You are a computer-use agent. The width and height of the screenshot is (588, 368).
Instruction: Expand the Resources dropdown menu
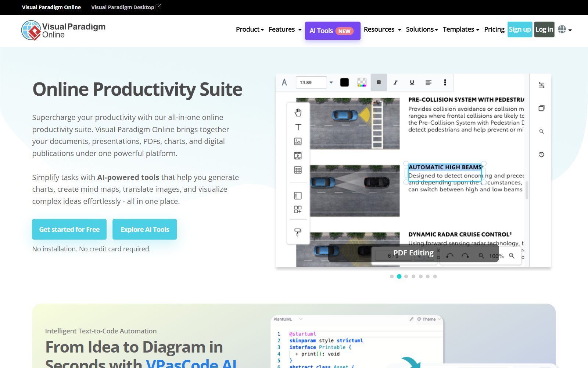383,29
